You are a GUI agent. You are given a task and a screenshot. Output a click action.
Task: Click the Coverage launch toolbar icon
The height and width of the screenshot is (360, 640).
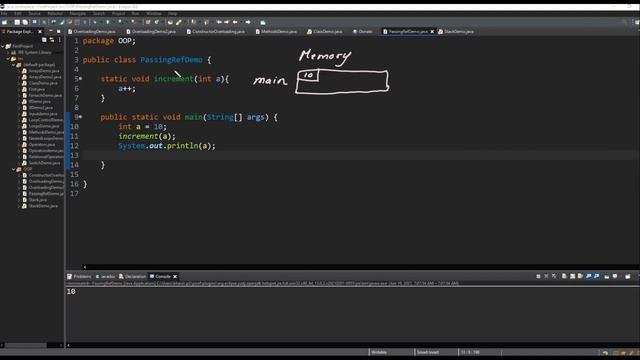tap(120, 22)
